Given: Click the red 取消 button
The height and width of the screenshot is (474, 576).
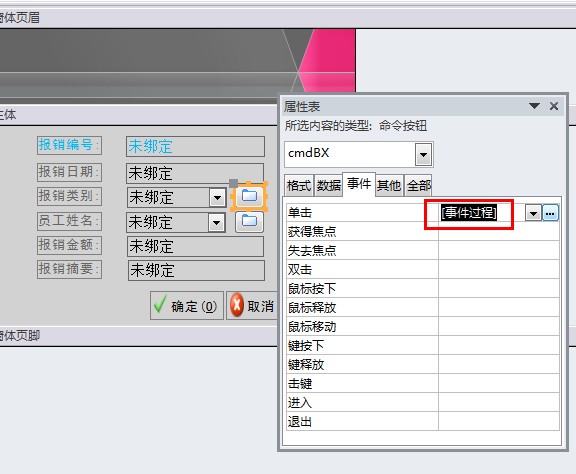Looking at the screenshot, I should (x=252, y=306).
